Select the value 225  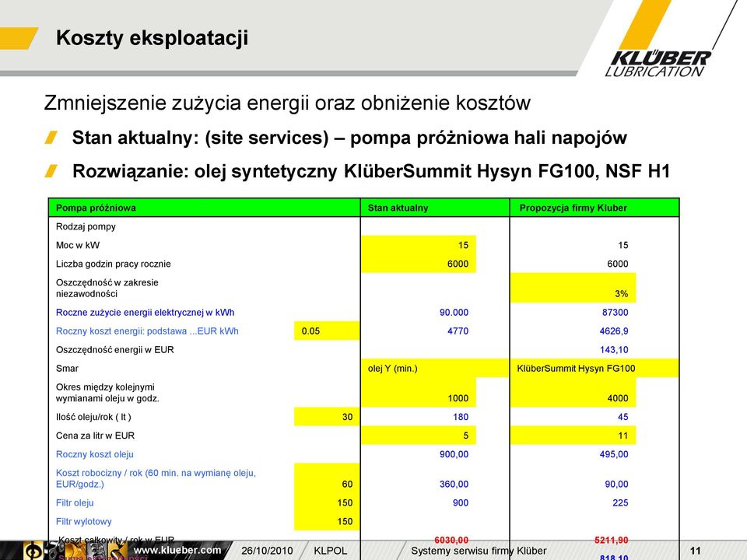click(620, 503)
